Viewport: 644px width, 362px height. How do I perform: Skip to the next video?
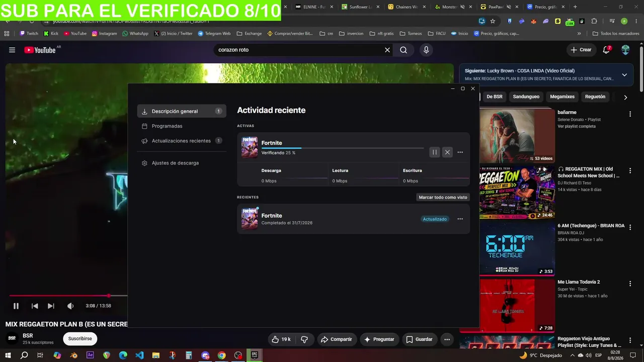click(51, 306)
